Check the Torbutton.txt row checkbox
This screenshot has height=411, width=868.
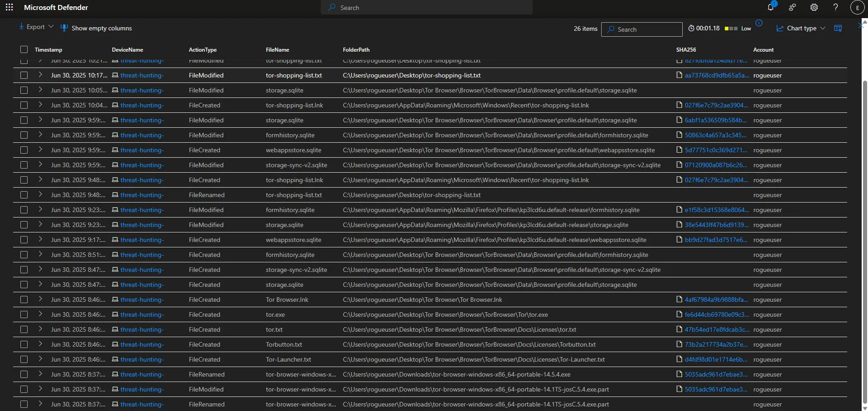pos(24,344)
